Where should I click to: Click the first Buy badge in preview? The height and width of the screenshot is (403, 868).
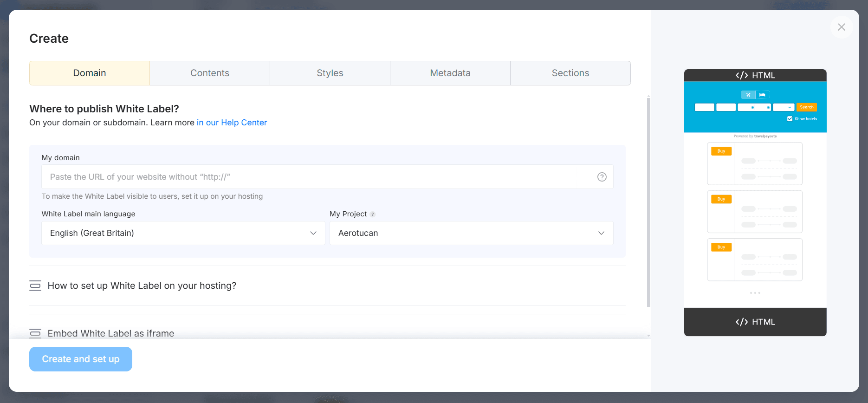coord(721,151)
